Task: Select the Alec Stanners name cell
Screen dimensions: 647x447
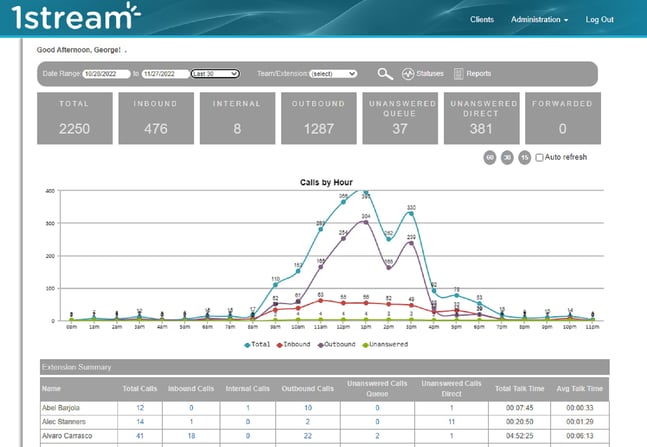Action: click(x=79, y=422)
